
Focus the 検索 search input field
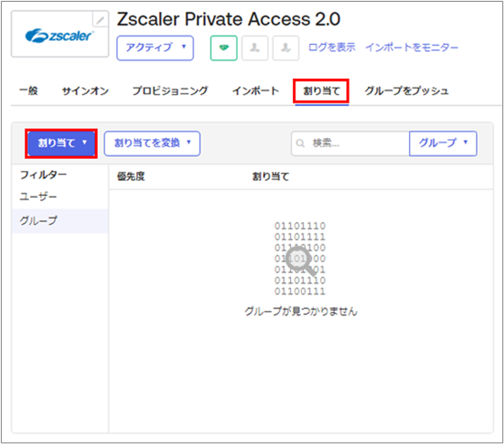click(350, 143)
